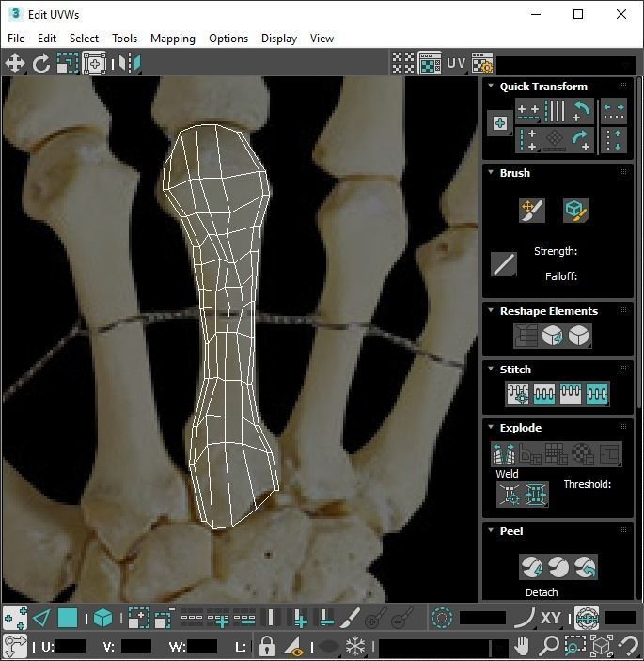644x661 pixels.
Task: Select the Scale tool
Action: [x=68, y=64]
